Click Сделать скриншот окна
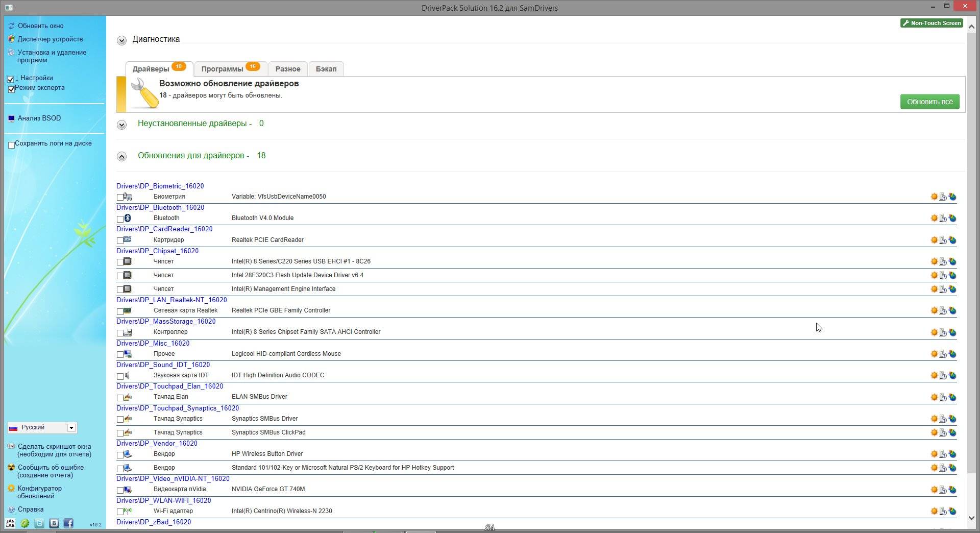This screenshot has height=533, width=980. click(54, 450)
